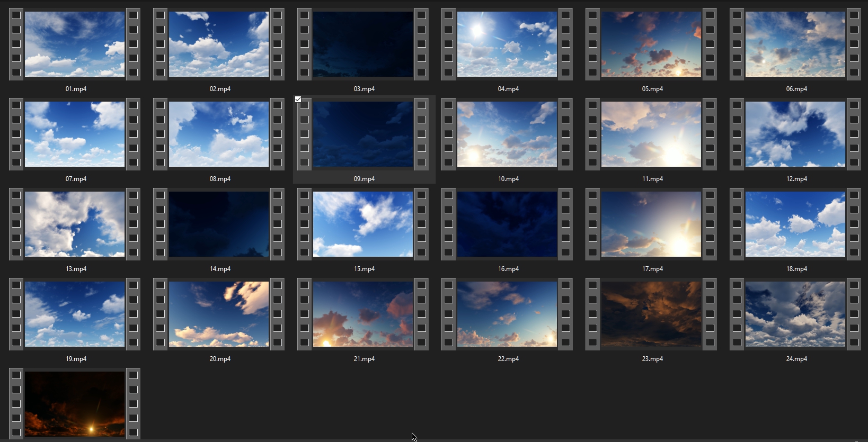Select the 07.mp4 video file

pyautogui.click(x=75, y=134)
